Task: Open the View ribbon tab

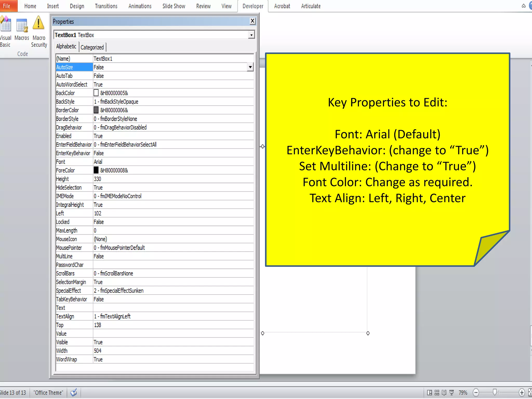Action: pos(226,6)
